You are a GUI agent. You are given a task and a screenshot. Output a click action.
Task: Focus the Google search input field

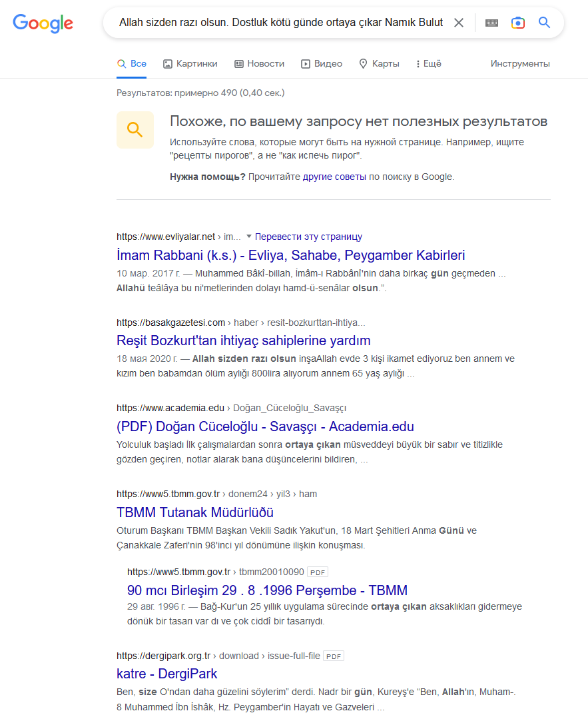pos(281,23)
